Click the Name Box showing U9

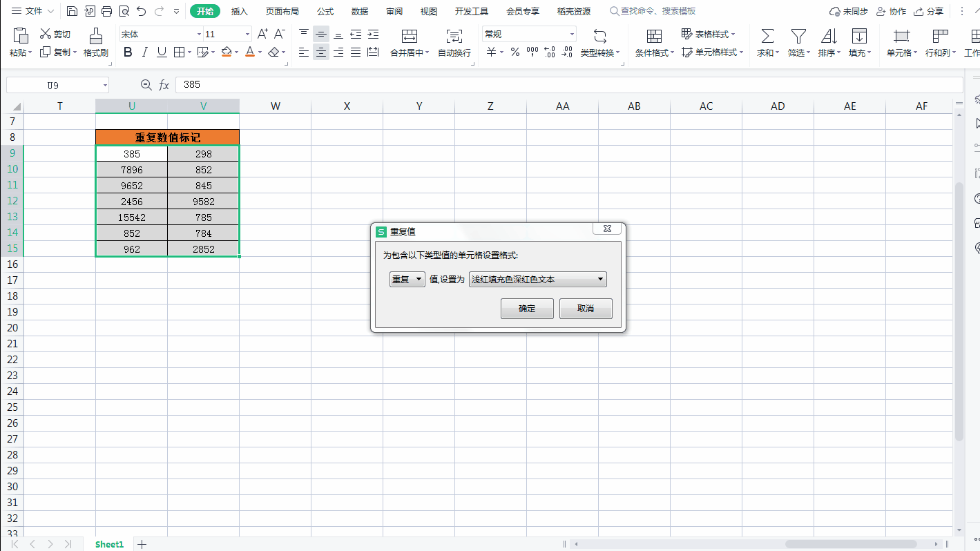(57, 84)
